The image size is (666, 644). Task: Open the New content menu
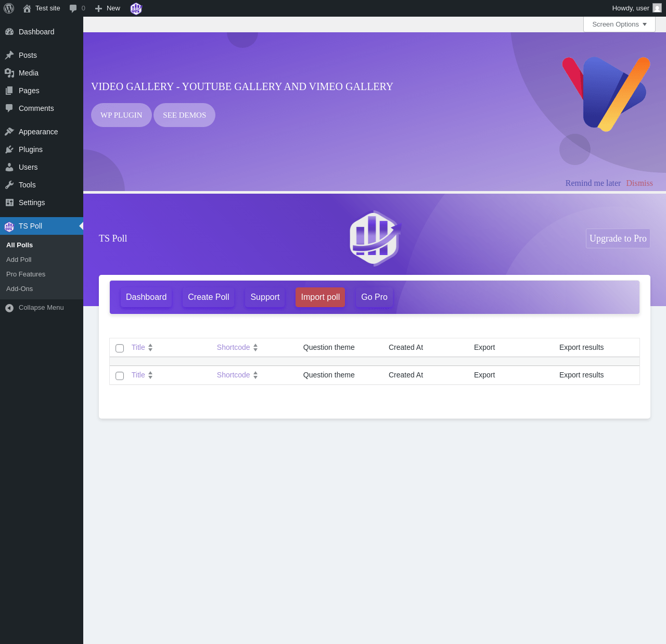pyautogui.click(x=108, y=8)
